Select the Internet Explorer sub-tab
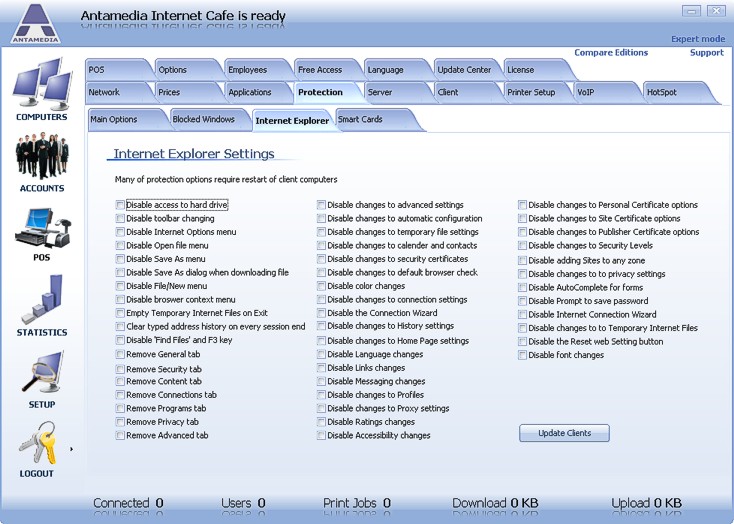734x524 pixels. 293,121
